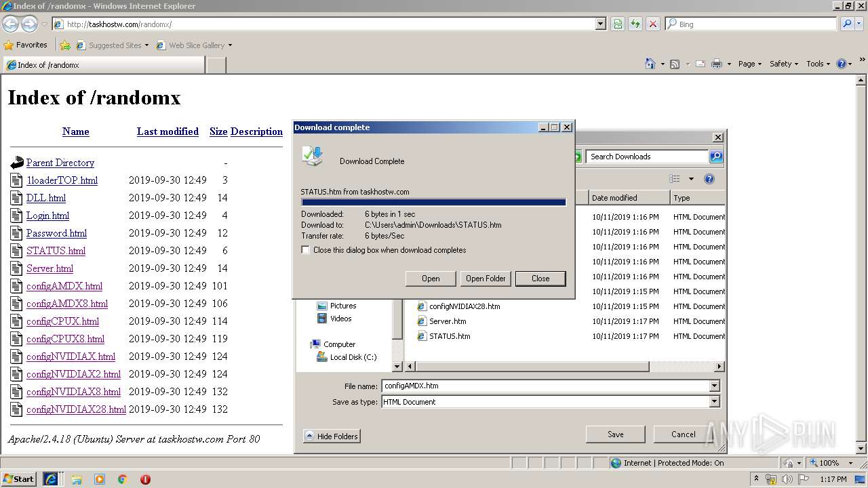The image size is (868, 488).
Task: Expand the command bar overflow chevron
Action: tap(863, 61)
